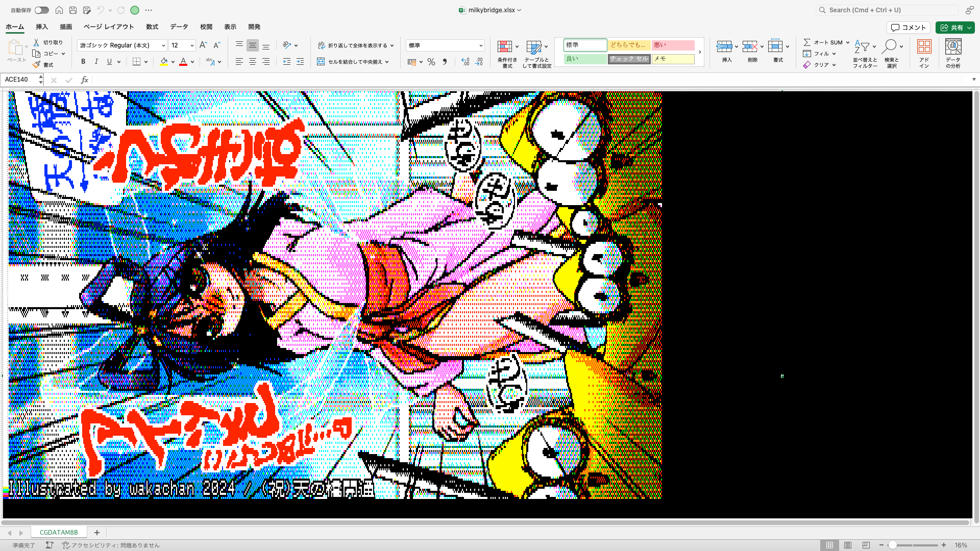
Task: Switch to the 数式 tab
Action: 152,27
